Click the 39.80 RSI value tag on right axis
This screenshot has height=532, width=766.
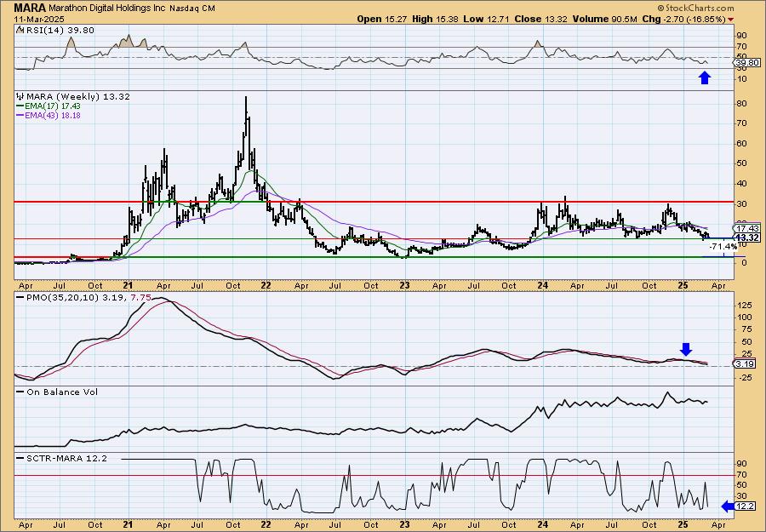pyautogui.click(x=747, y=62)
